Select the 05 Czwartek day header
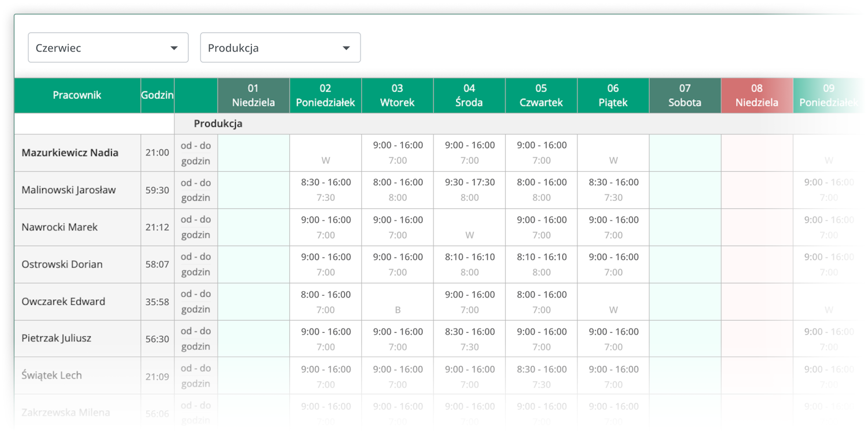Image resolution: width=868 pixels, height=434 pixels. point(541,95)
